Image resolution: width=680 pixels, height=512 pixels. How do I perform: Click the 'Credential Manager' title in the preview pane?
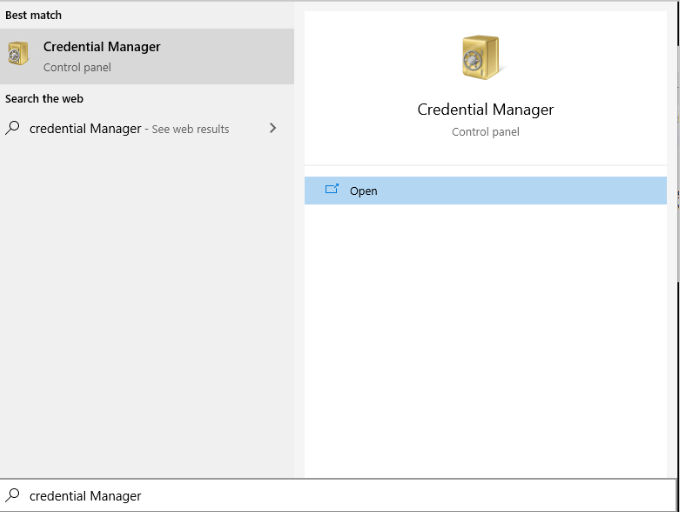coord(485,110)
